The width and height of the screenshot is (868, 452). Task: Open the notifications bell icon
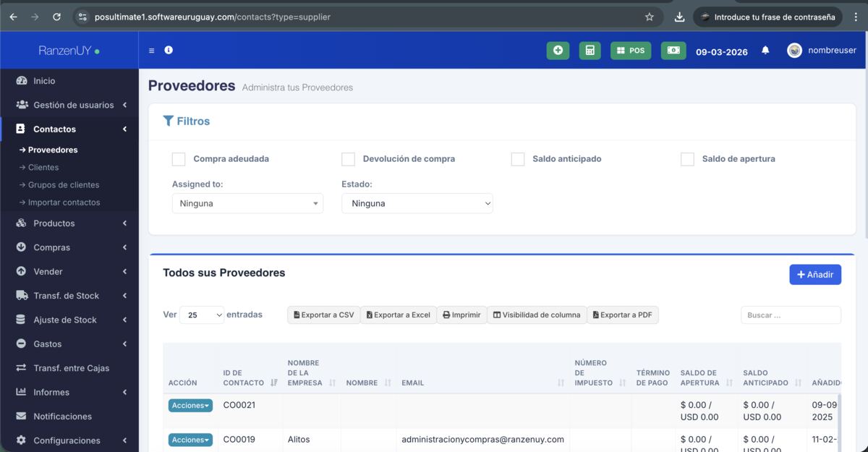[x=765, y=51]
